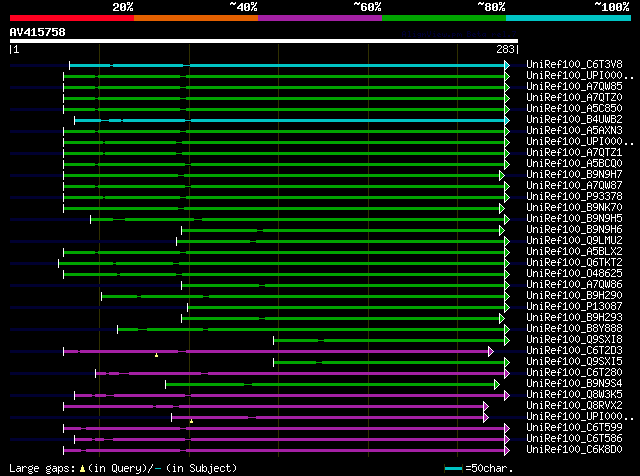
Task: Click the purple arrowhead of the C6T2D3 hit
Action: [491, 351]
